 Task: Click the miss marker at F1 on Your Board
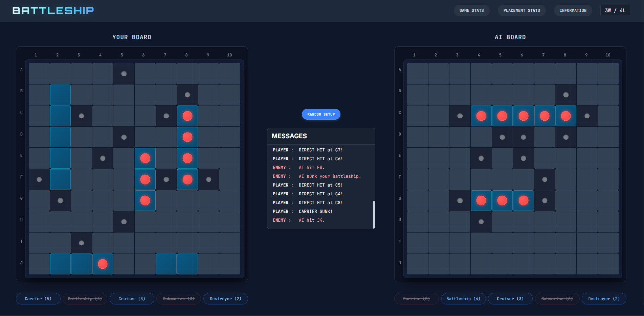tap(39, 179)
